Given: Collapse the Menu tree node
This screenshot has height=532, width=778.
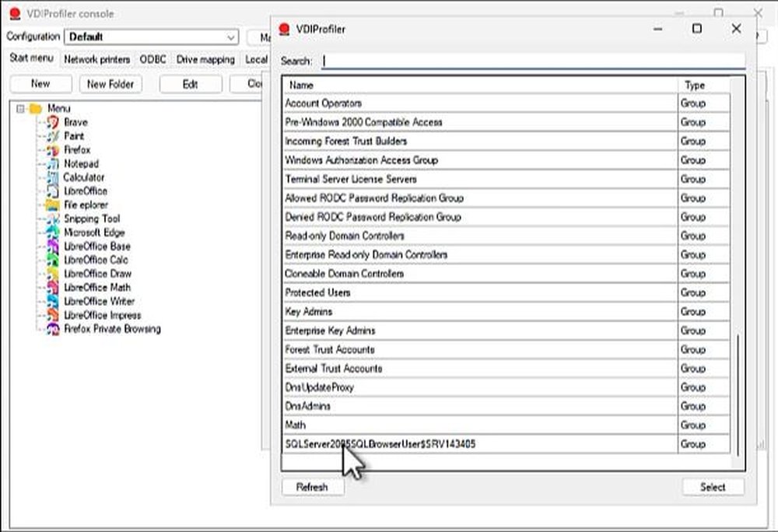Looking at the screenshot, I should click(20, 108).
